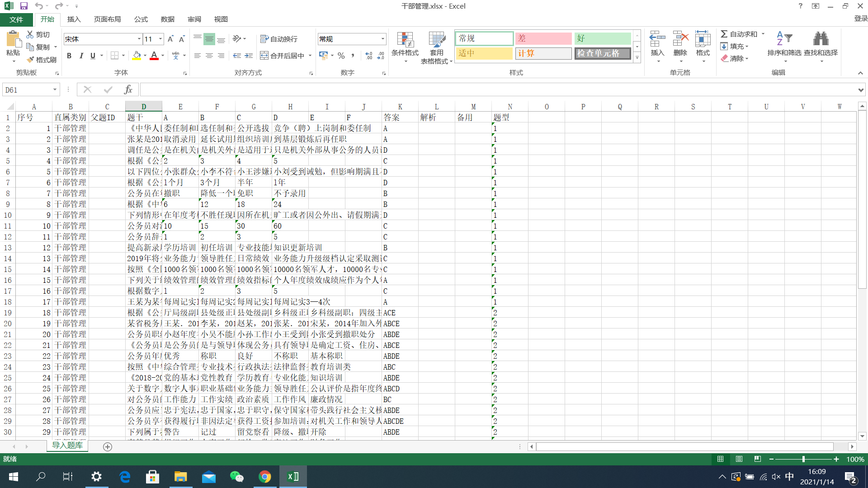
Task: Open 套用表格格式 table format gallery
Action: point(436,47)
